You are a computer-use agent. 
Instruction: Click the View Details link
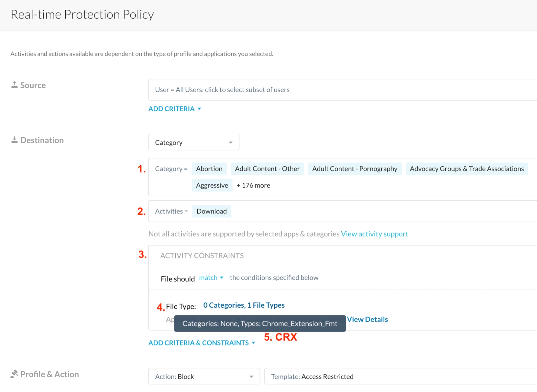[x=367, y=319]
